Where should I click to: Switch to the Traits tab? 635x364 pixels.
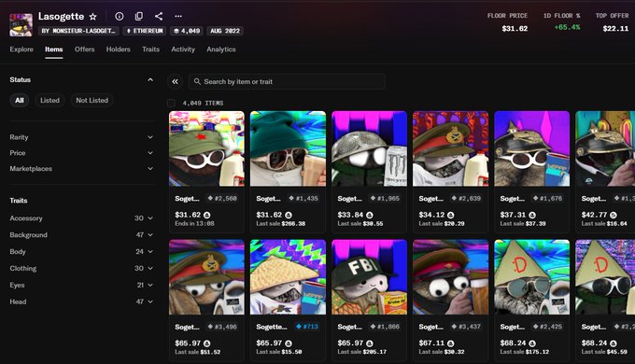pos(150,49)
